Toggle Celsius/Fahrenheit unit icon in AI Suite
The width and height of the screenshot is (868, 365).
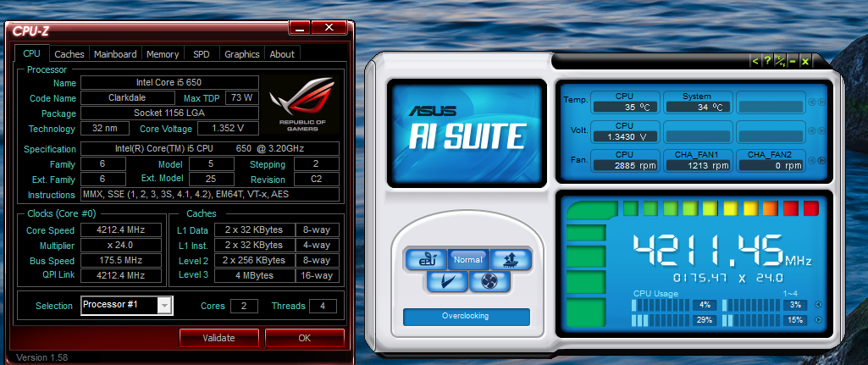click(780, 62)
